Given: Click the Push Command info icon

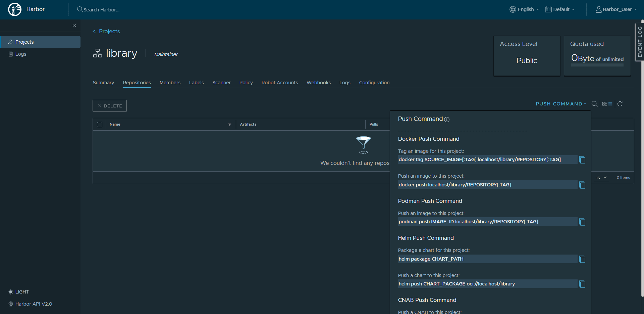Looking at the screenshot, I should click(x=447, y=120).
